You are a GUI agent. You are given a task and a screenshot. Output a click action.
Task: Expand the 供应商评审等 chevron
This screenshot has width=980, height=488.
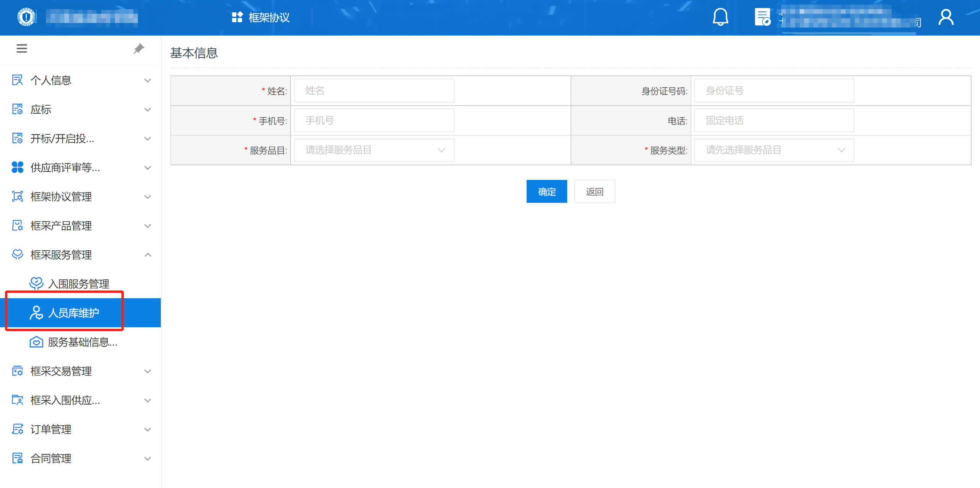coord(148,168)
